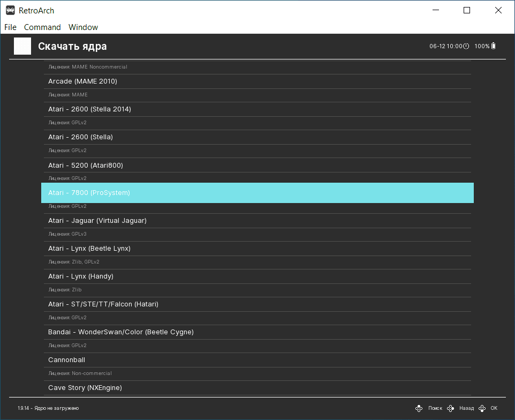Click the clock icon in the header
The height and width of the screenshot is (420, 515).
[466, 46]
